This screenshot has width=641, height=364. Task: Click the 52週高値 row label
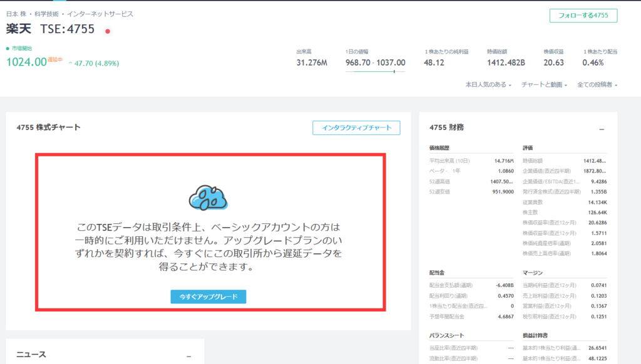pos(439,181)
